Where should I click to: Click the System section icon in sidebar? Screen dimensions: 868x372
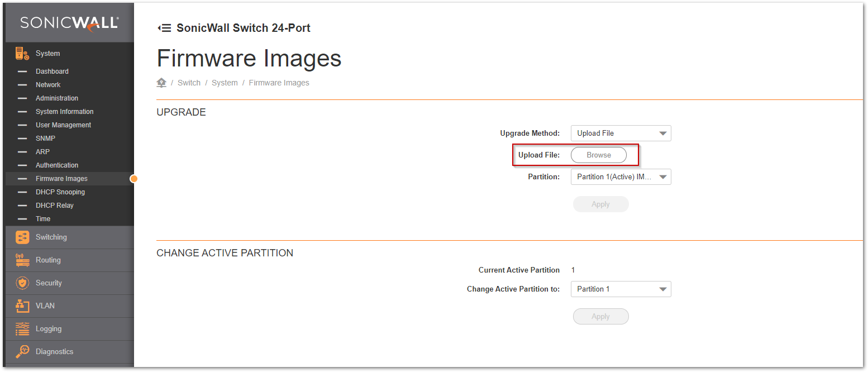point(22,54)
